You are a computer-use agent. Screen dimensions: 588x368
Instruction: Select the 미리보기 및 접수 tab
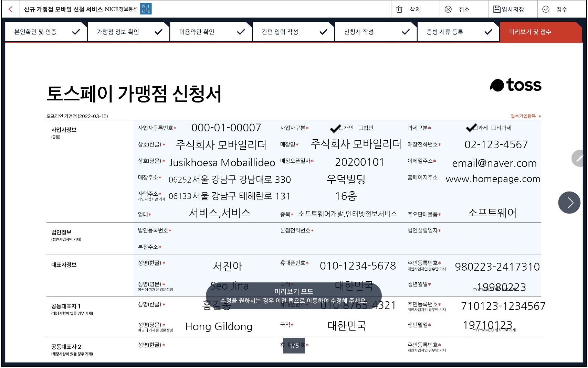(541, 32)
